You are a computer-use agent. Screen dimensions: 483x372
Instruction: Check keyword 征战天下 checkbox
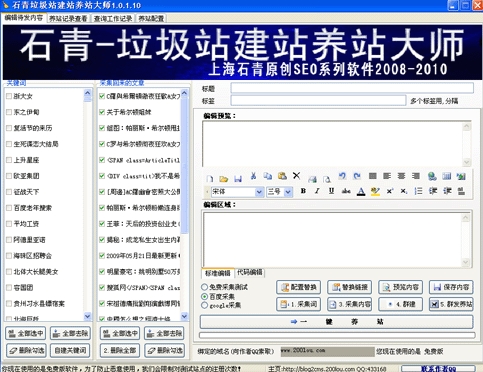pyautogui.click(x=9, y=192)
